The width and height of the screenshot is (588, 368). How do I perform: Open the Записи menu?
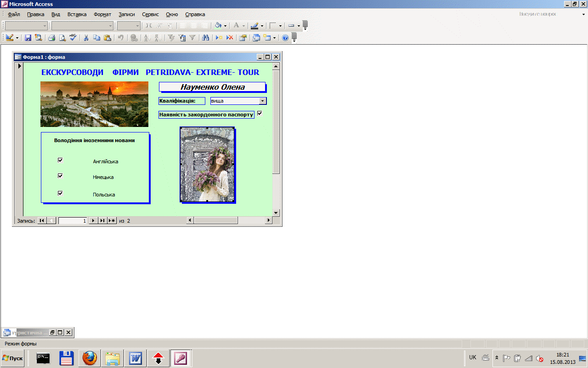tap(126, 14)
